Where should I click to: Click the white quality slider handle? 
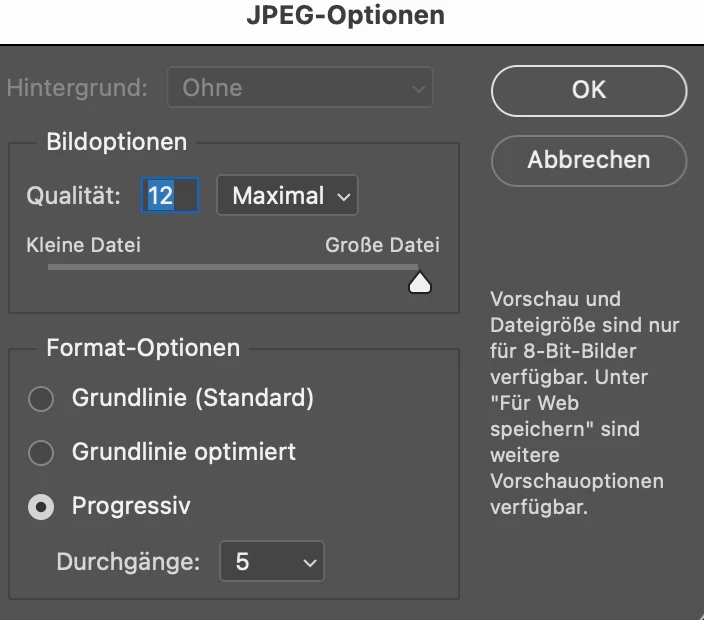click(x=420, y=283)
